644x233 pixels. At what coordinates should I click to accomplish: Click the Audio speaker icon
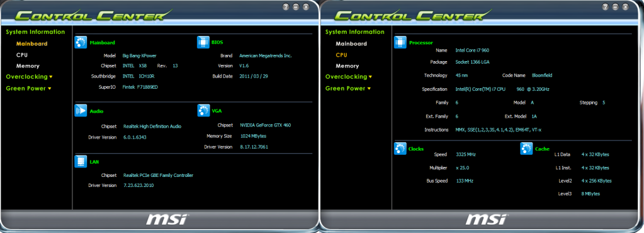81,111
